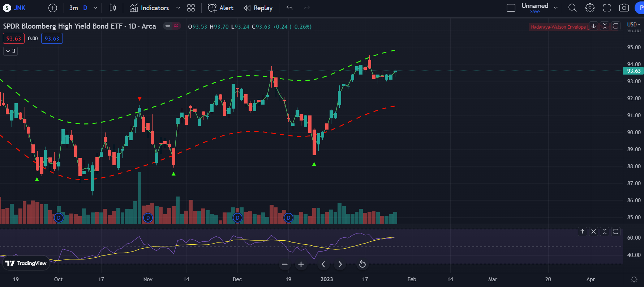The image size is (644, 287).
Task: Zoom out the chart with minus button
Action: tap(285, 265)
